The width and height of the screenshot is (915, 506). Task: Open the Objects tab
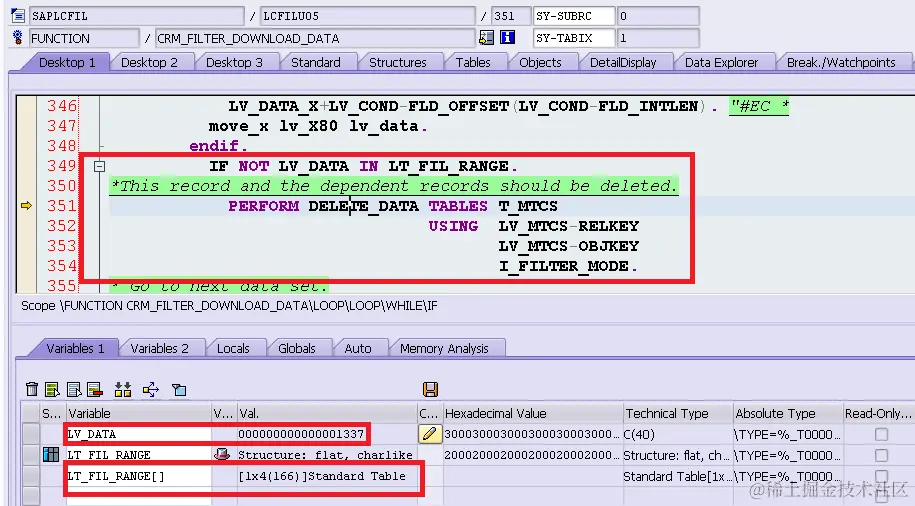click(540, 62)
